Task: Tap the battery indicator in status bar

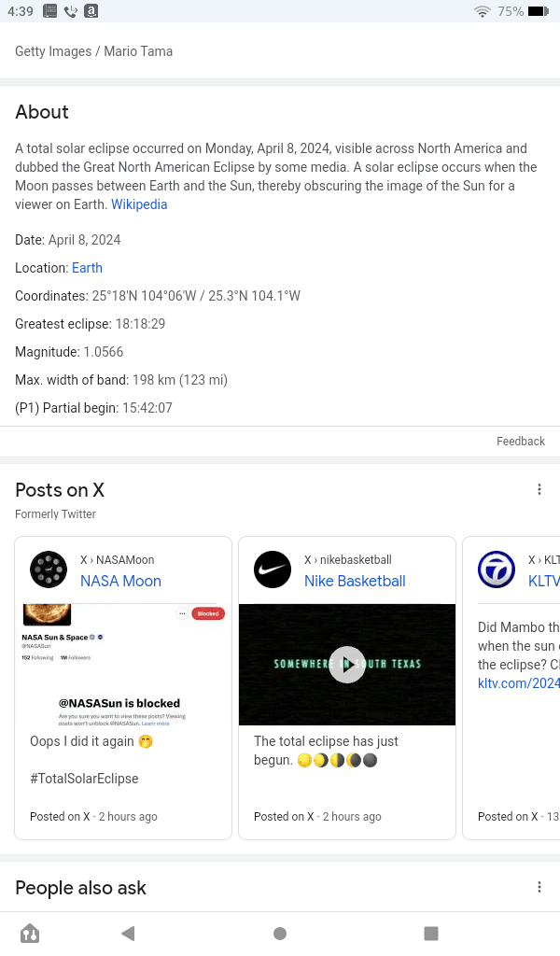Action: pyautogui.click(x=539, y=11)
